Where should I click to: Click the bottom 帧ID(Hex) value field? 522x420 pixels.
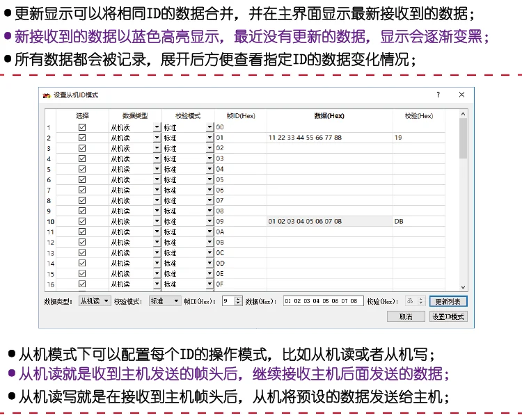229,301
